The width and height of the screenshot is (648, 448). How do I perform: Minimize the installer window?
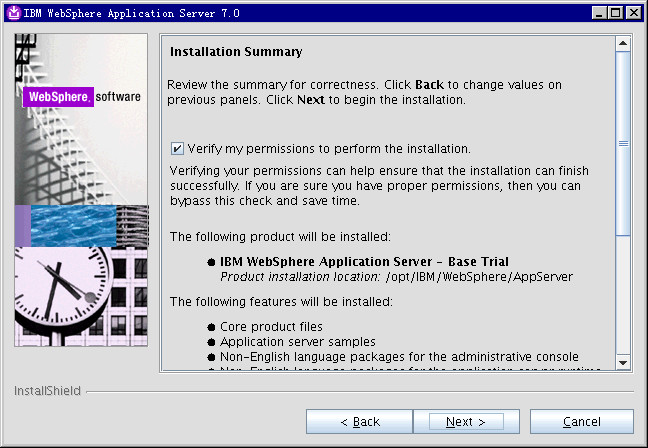coord(598,11)
